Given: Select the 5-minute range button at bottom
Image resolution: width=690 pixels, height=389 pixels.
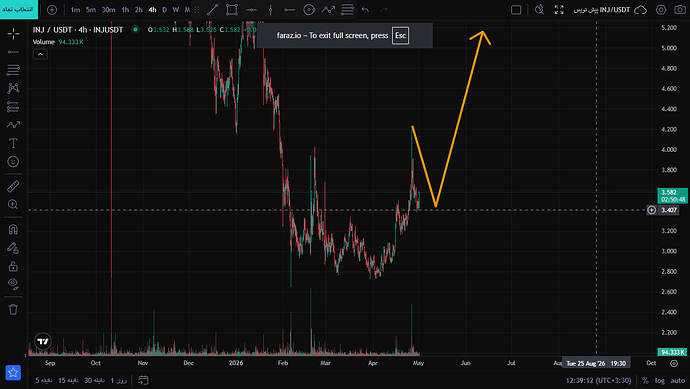Looking at the screenshot, I should 44,380.
